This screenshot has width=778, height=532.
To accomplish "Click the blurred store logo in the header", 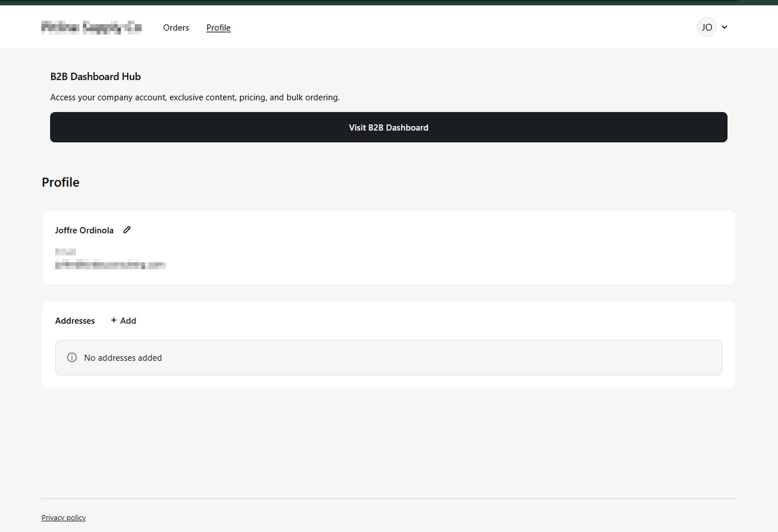I will pyautogui.click(x=91, y=28).
